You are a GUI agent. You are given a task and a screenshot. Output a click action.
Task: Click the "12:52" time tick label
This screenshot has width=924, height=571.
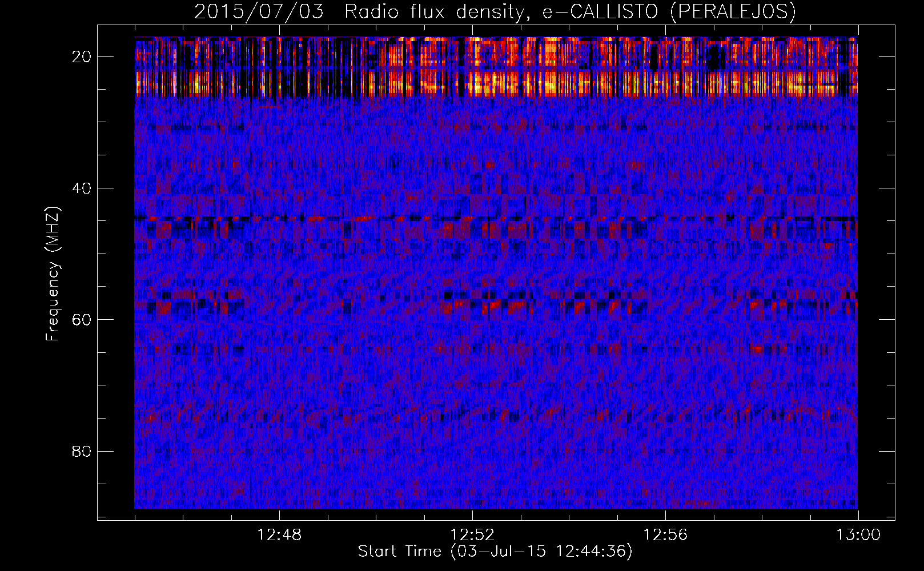click(472, 535)
